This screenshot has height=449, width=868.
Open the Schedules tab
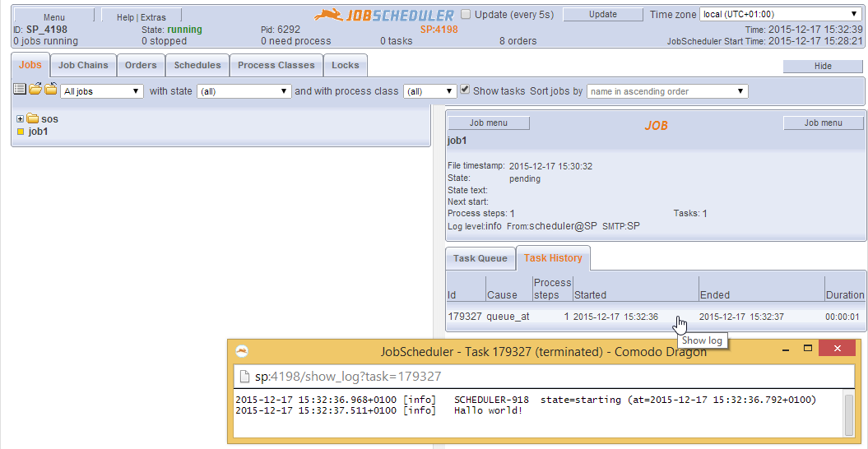click(x=197, y=65)
